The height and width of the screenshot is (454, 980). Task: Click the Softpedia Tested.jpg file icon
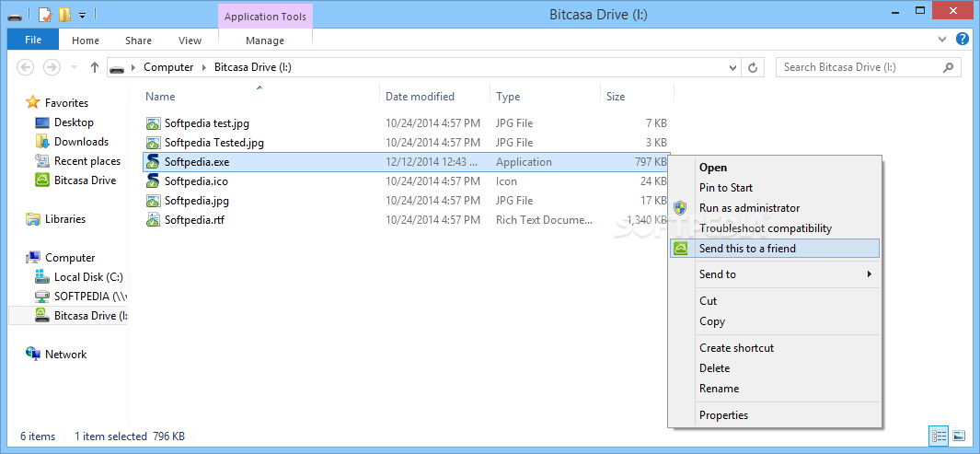(x=153, y=143)
